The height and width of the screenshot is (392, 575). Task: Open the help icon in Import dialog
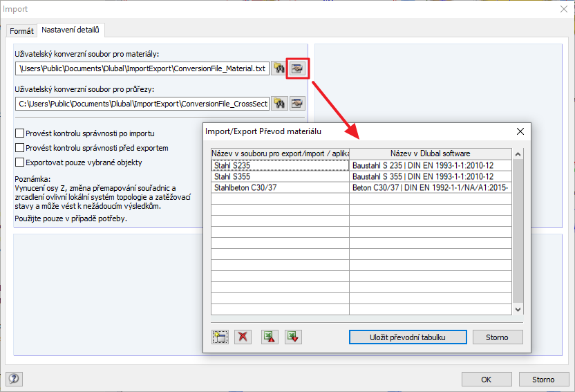[15, 379]
